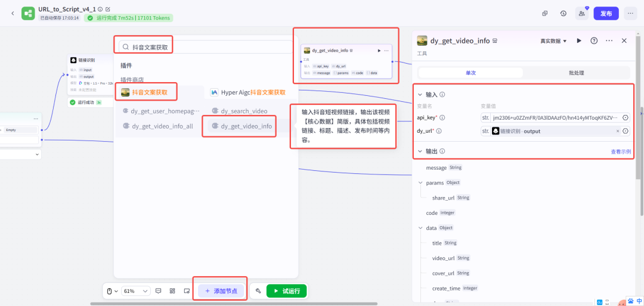Click the api_key value input field
Screen dimensions: 644x306
(x=555, y=118)
